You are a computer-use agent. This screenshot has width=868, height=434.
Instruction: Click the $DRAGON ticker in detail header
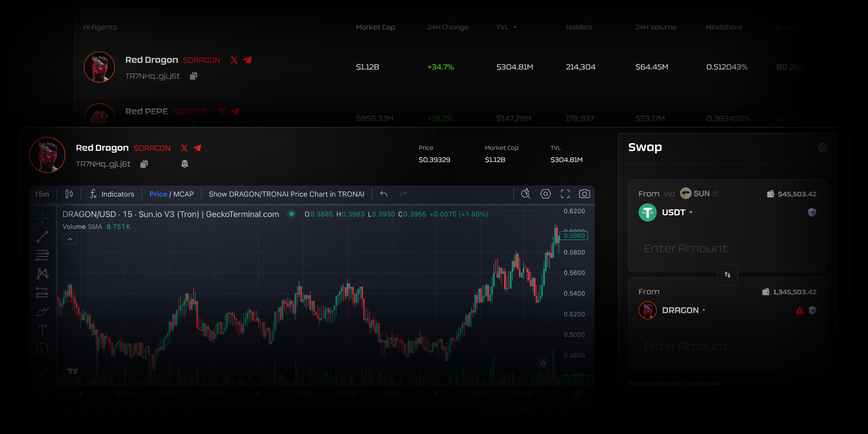click(x=152, y=148)
